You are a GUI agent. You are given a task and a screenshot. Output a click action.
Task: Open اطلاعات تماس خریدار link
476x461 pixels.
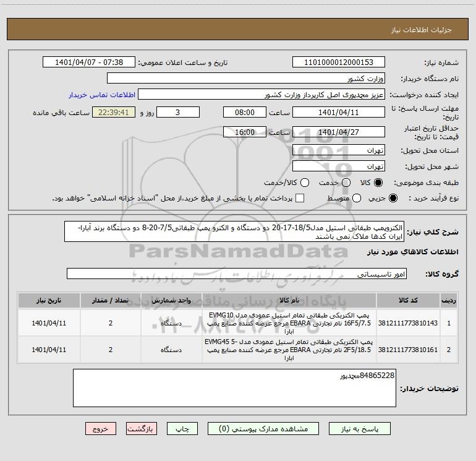pos(102,95)
